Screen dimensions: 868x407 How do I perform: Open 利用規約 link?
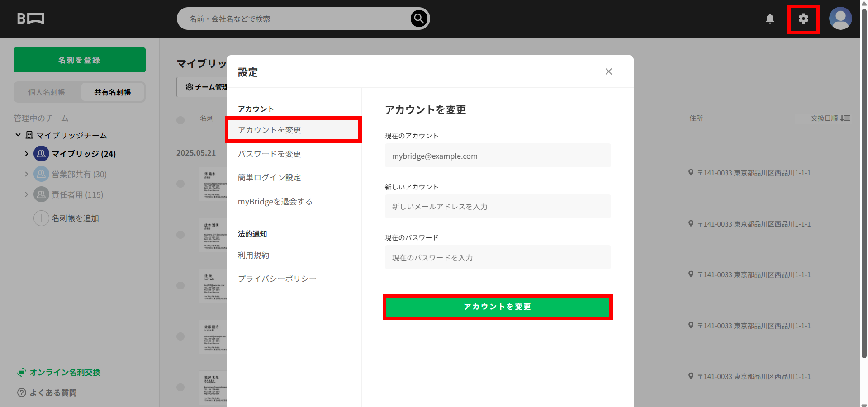253,255
